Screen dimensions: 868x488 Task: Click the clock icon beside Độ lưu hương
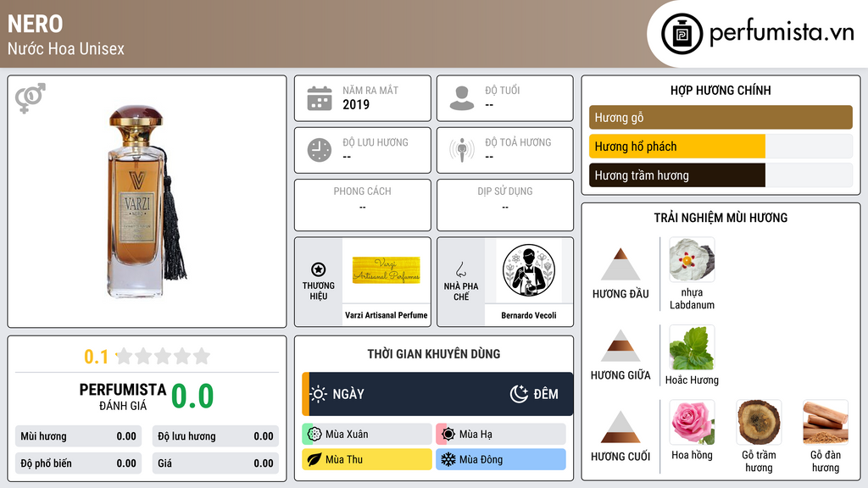click(x=320, y=150)
